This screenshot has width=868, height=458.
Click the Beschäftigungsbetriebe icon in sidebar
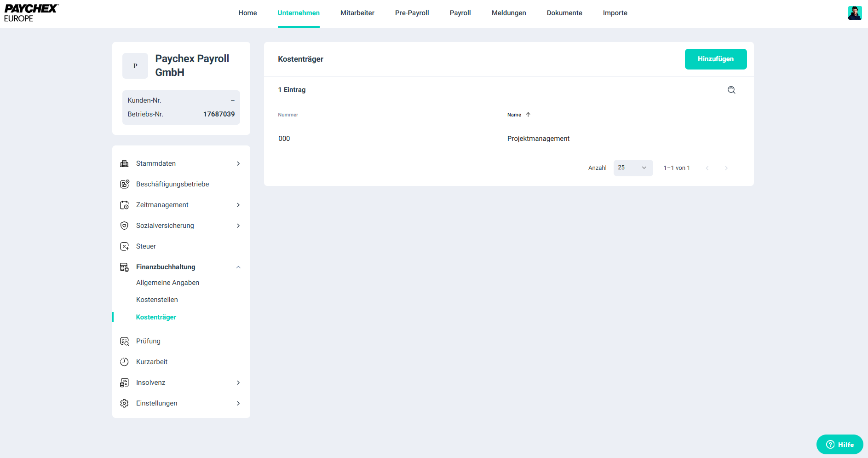point(124,184)
